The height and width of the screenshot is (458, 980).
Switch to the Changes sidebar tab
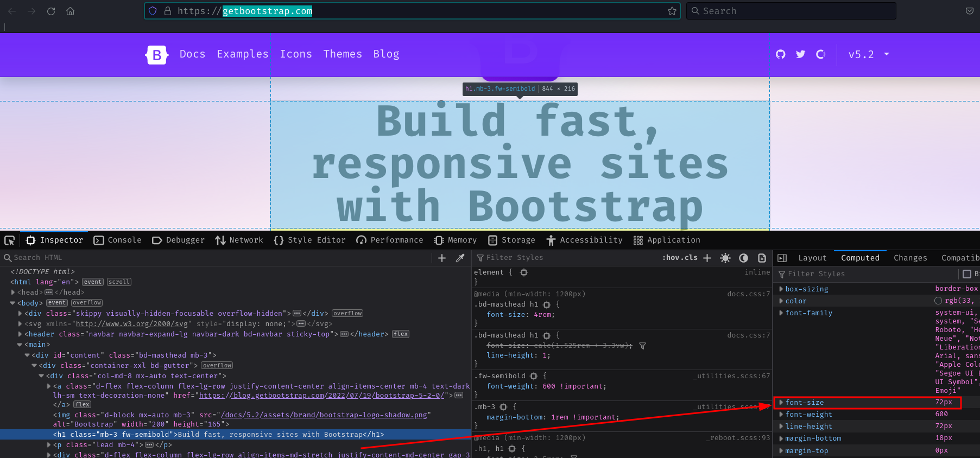[911, 258]
